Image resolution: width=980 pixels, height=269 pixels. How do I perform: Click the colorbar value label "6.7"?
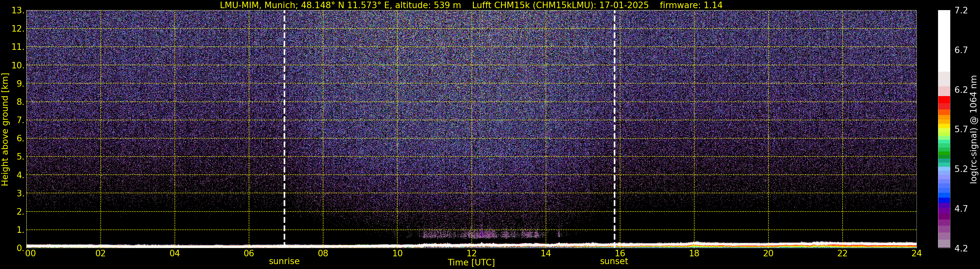[x=961, y=50]
